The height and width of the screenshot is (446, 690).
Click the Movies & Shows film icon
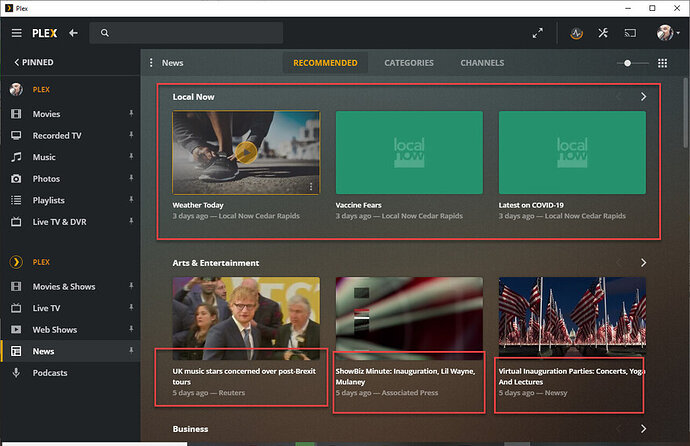pos(16,286)
